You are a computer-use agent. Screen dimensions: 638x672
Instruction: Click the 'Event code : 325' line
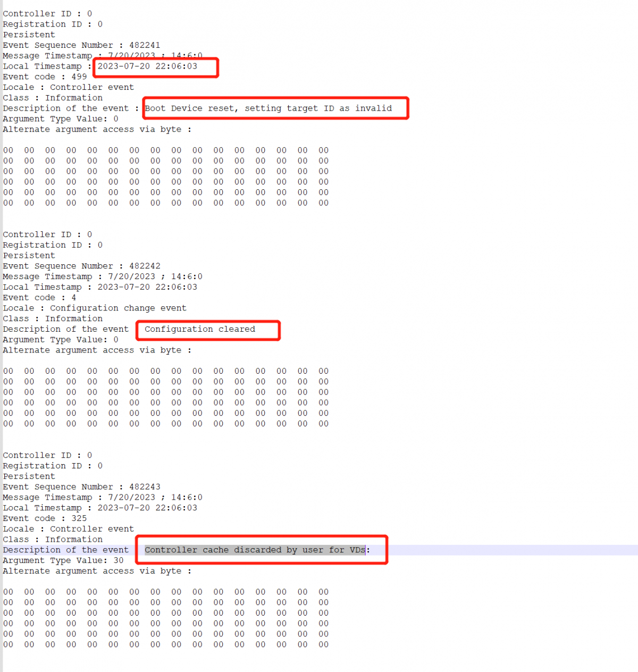pyautogui.click(x=45, y=518)
